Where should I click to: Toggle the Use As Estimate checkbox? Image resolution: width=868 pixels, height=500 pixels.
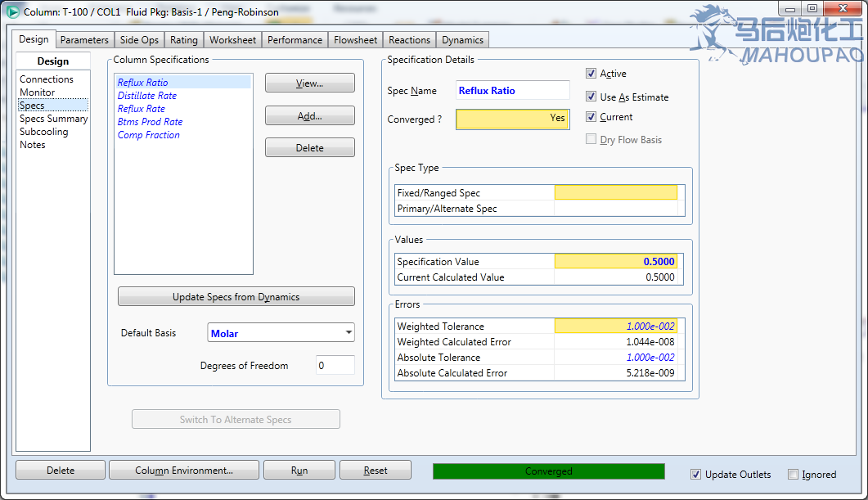(x=591, y=97)
